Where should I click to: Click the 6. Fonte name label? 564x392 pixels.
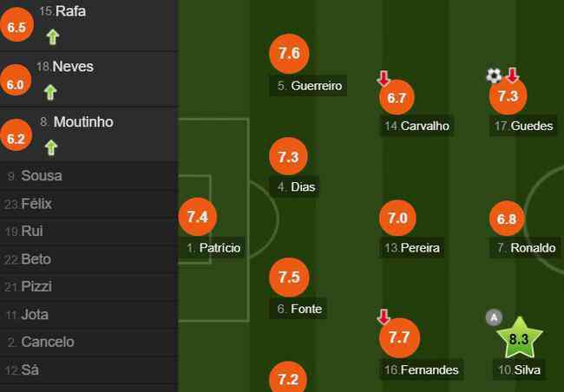[x=298, y=309]
